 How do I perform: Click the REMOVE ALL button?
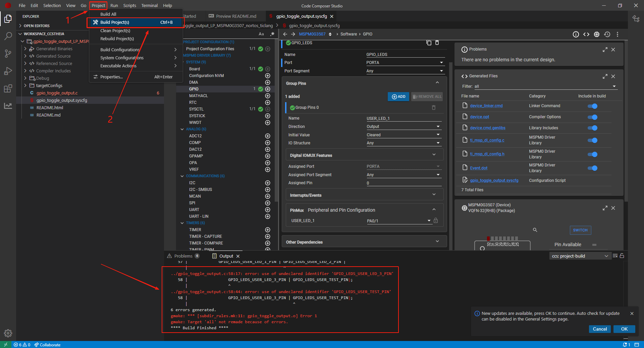click(427, 96)
